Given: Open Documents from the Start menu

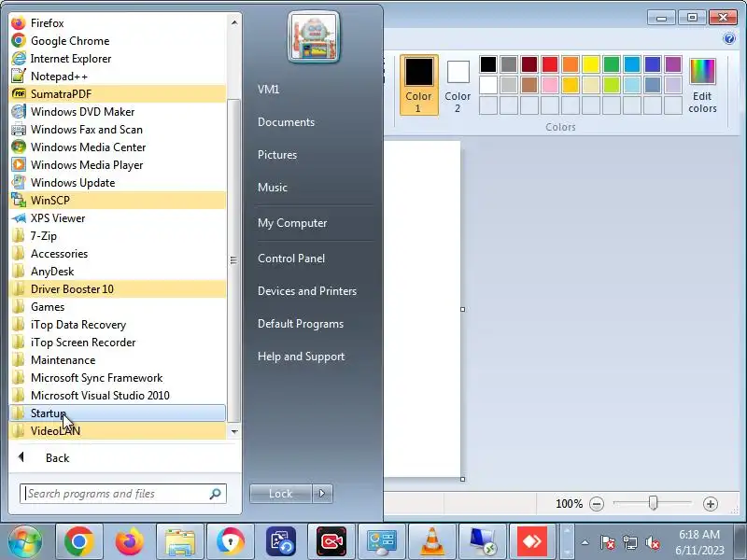Looking at the screenshot, I should (x=287, y=122).
